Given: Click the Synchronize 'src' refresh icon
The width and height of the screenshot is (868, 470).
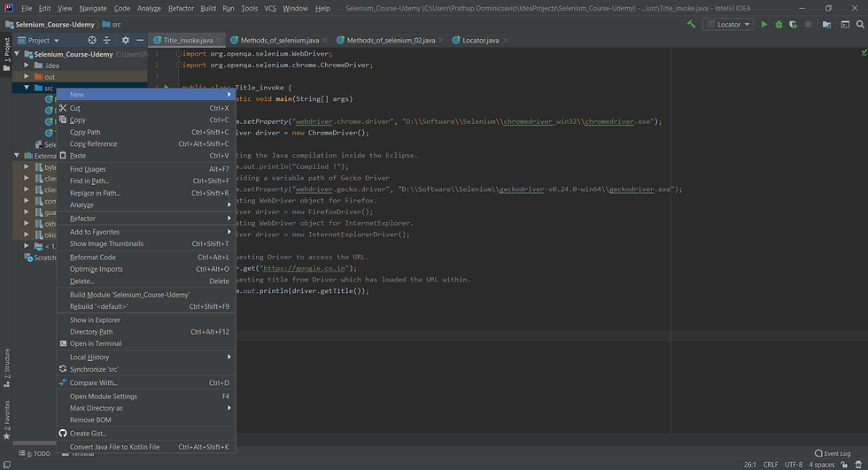Looking at the screenshot, I should coord(63,369).
